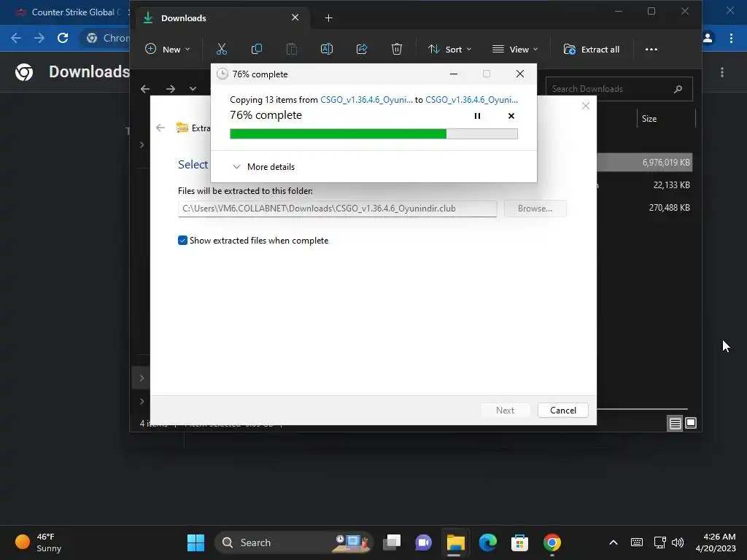Screen dimensions: 747x560
Task: Click the Explorer back navigation arrow
Action: 145,88
